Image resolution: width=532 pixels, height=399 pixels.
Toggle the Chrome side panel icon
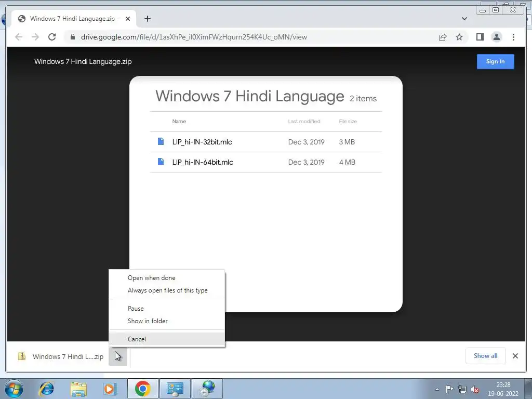click(480, 37)
